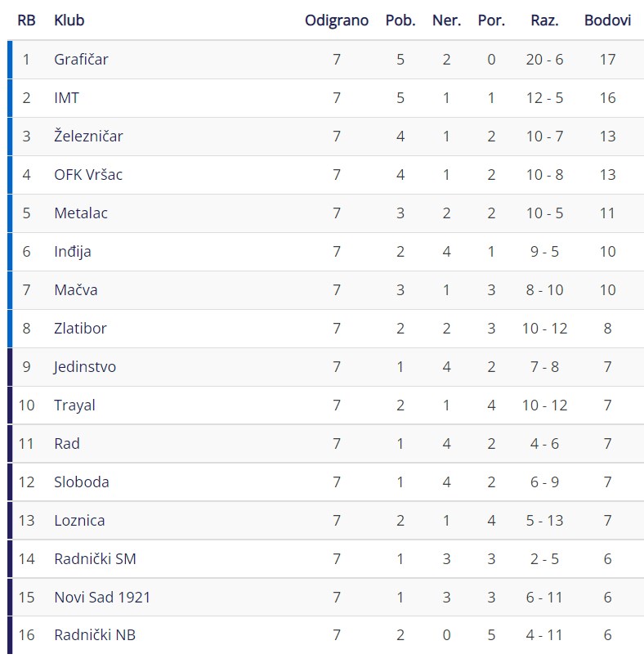Click the Ner. column header
The height and width of the screenshot is (672, 644).
pyautogui.click(x=446, y=20)
